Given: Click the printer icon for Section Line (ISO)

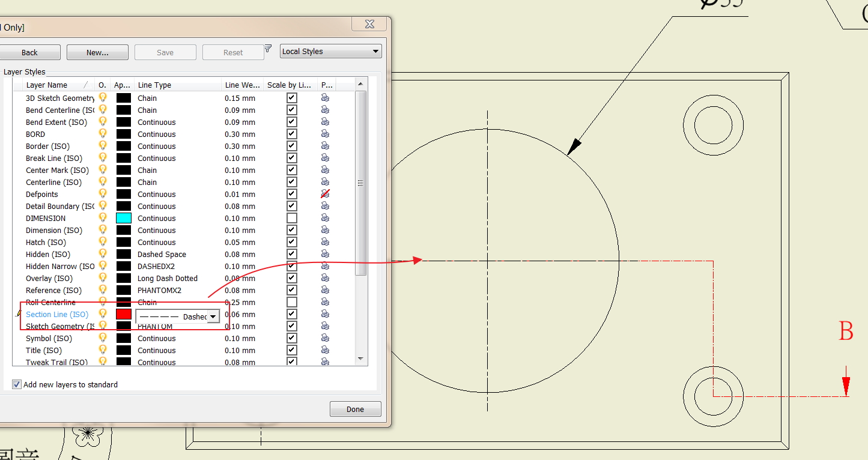Looking at the screenshot, I should pyautogui.click(x=324, y=313).
